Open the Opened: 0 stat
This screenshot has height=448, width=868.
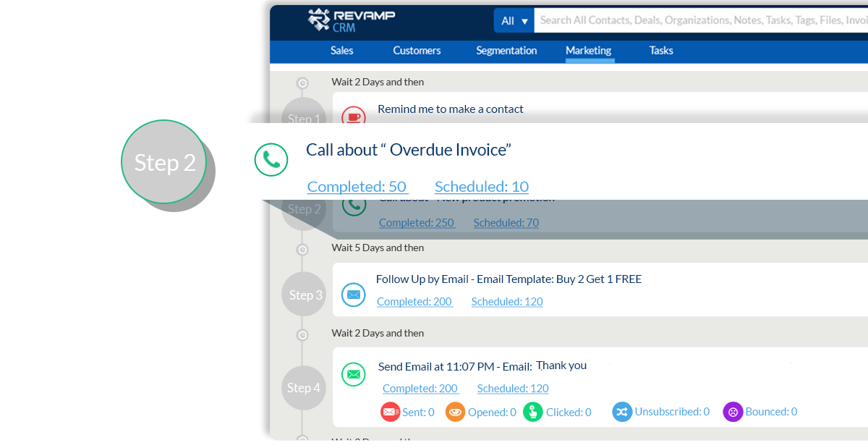tap(493, 413)
